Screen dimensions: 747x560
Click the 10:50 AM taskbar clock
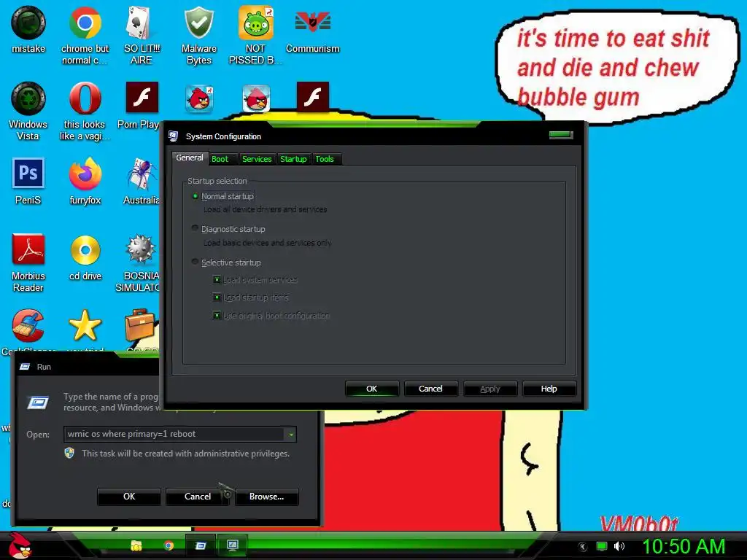pos(684,546)
